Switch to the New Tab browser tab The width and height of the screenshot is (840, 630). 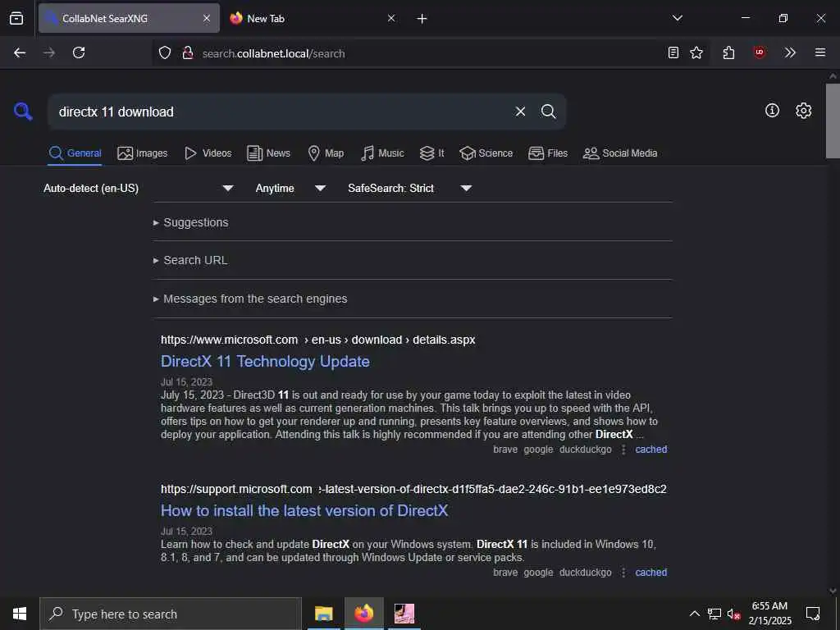(313, 18)
